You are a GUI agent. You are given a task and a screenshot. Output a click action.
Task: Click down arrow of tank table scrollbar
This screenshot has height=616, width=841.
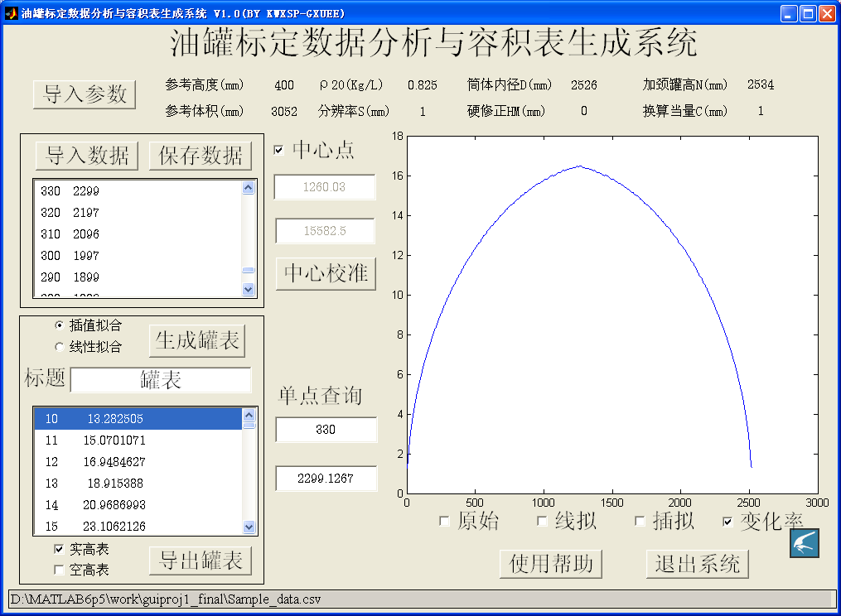click(x=249, y=527)
